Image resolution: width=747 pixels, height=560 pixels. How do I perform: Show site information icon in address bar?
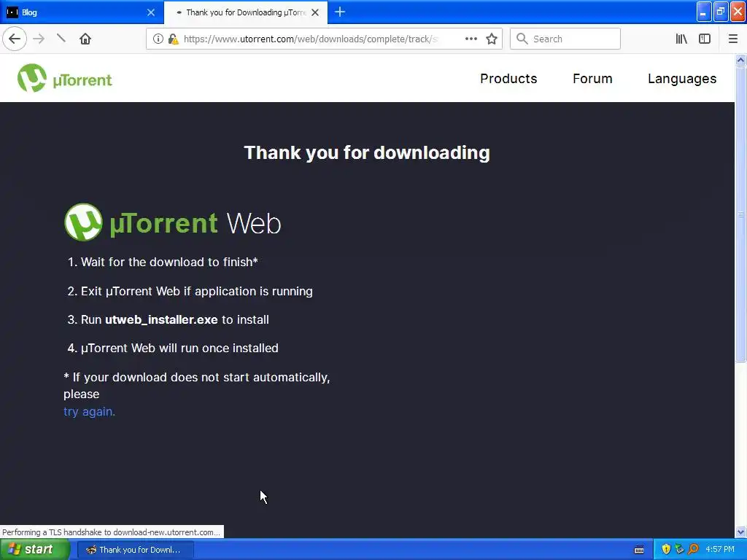(x=158, y=39)
